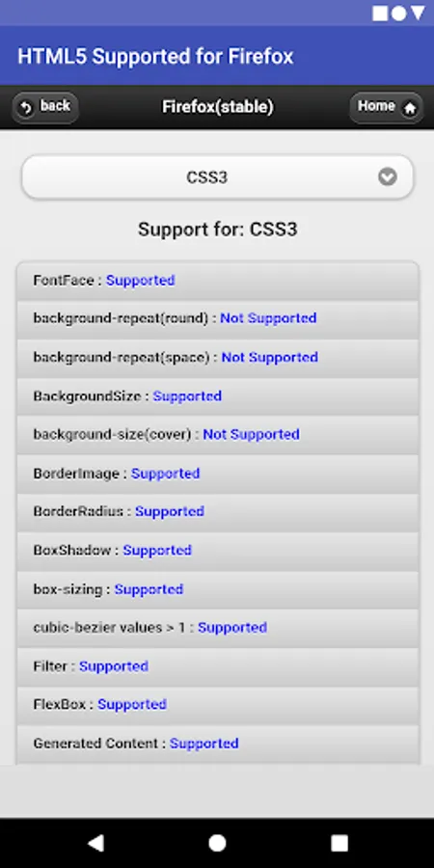Tap Android back navigation triangle
This screenshot has width=434, height=868.
[x=95, y=843]
